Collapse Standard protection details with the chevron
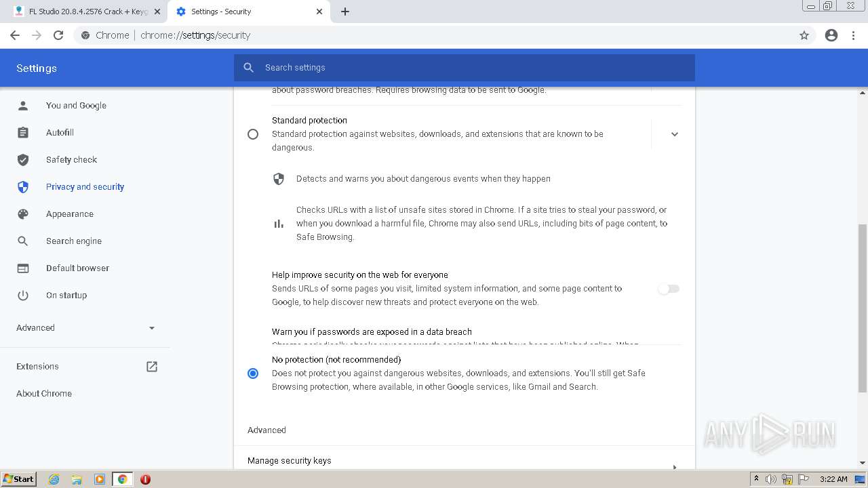This screenshot has width=868, height=488. pos(674,134)
